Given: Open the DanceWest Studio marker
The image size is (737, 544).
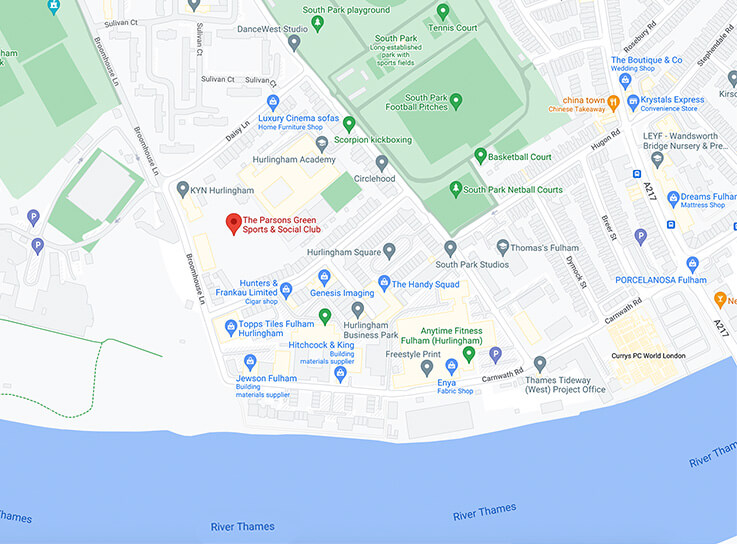Looking at the screenshot, I should pos(294,43).
